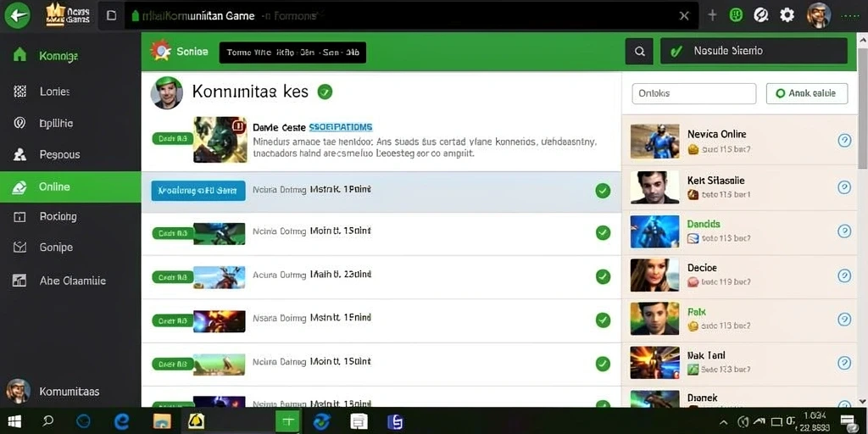
Task: Click the search magnifier in green header
Action: pos(639,52)
